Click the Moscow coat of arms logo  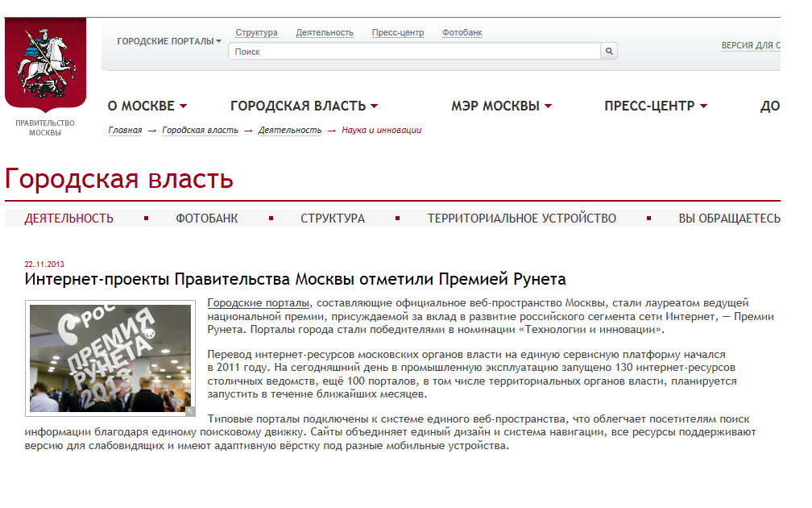point(45,65)
